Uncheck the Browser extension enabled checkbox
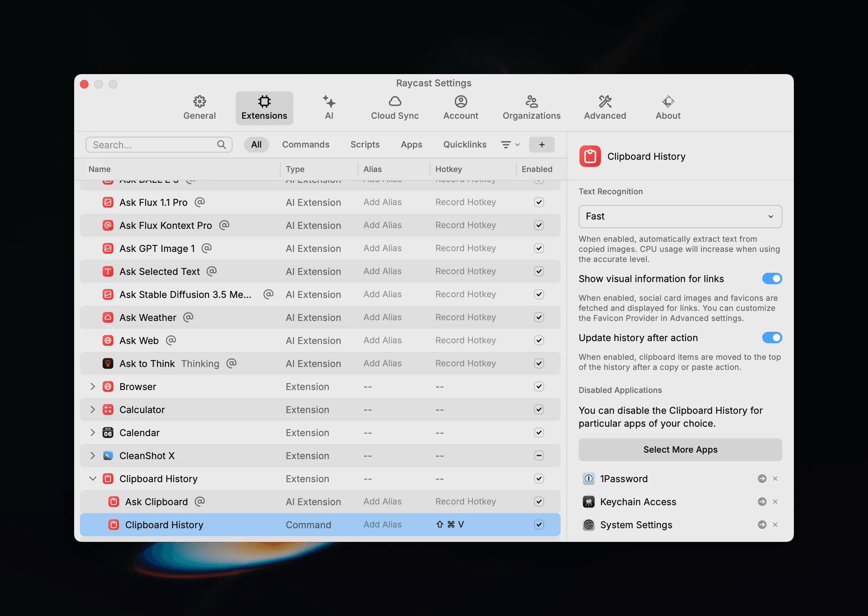Image resolution: width=868 pixels, height=616 pixels. point(539,386)
